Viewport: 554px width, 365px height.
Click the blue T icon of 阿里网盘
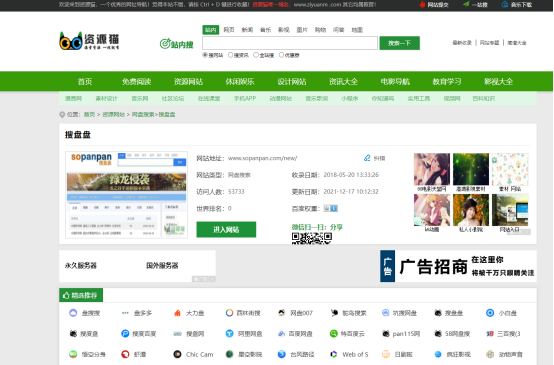pyautogui.click(x=229, y=333)
